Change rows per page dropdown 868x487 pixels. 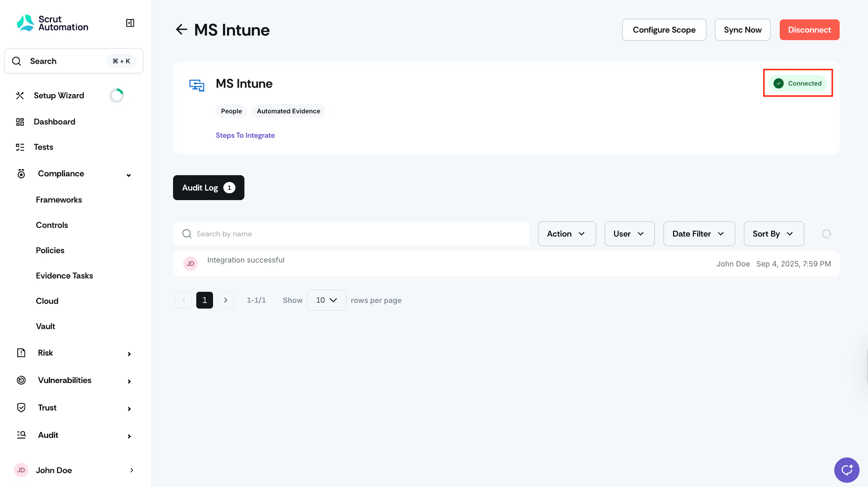tap(326, 300)
